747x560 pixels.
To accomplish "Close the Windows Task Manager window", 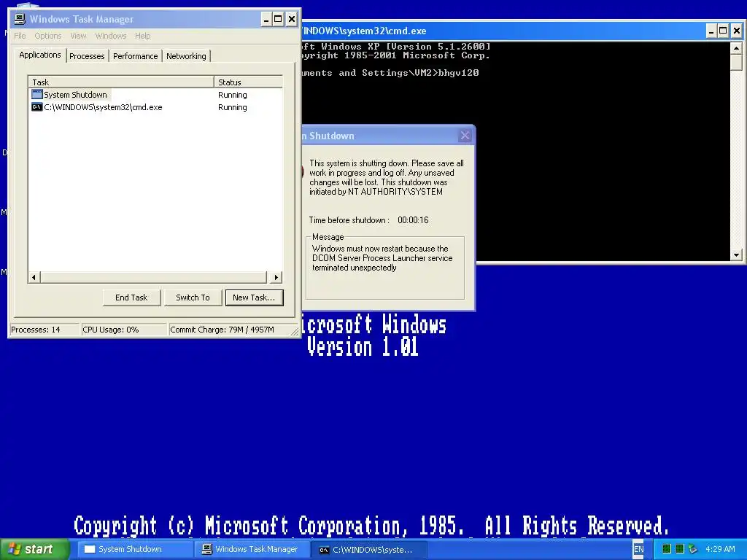I will click(292, 20).
